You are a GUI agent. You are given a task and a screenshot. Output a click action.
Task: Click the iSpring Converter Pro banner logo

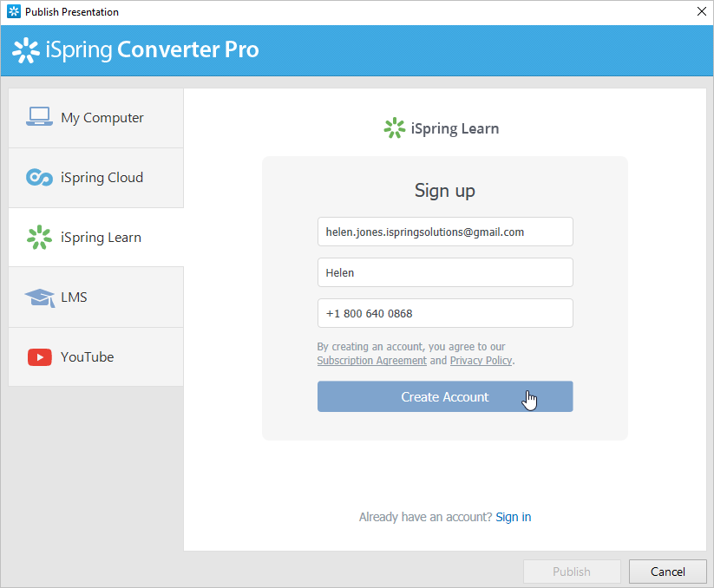click(25, 50)
